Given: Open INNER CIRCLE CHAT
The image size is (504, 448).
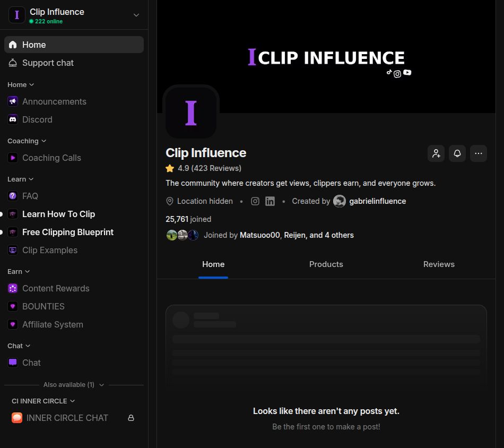Looking at the screenshot, I should [74, 418].
